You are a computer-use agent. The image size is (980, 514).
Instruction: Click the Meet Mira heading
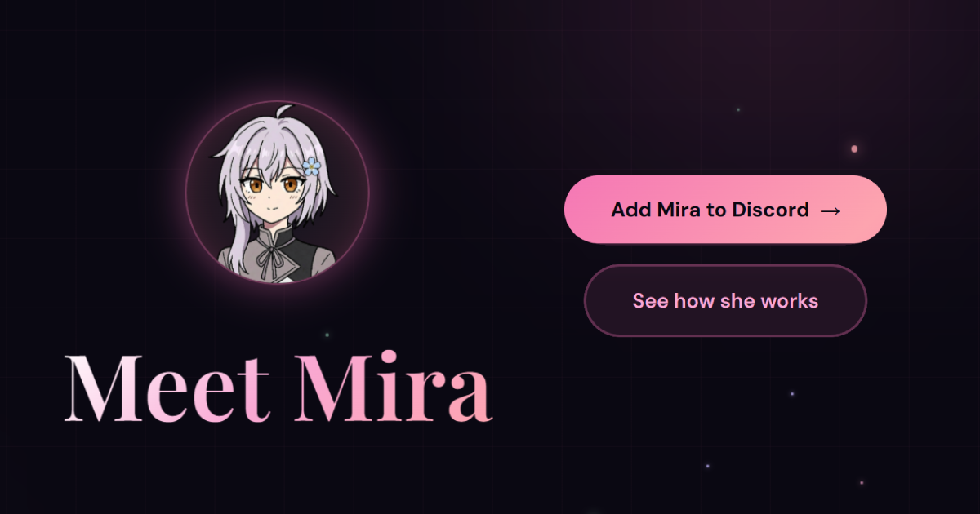278,388
